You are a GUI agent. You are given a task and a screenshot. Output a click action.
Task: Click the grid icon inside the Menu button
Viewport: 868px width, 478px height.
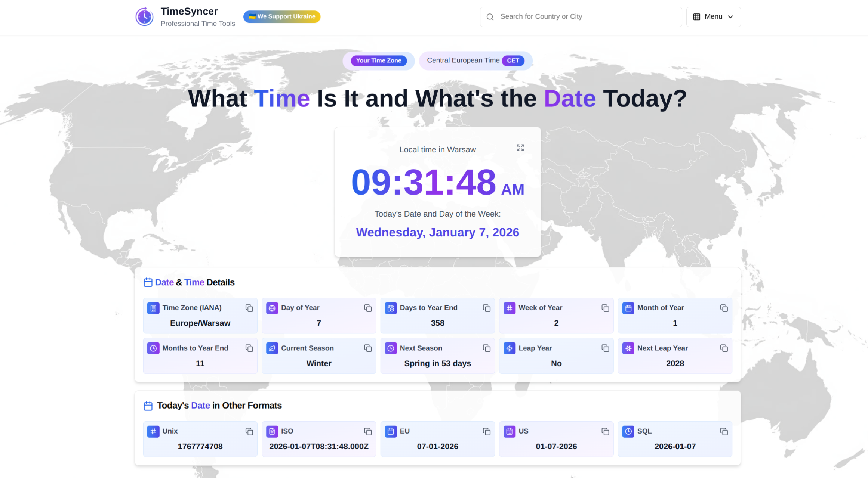coord(696,16)
